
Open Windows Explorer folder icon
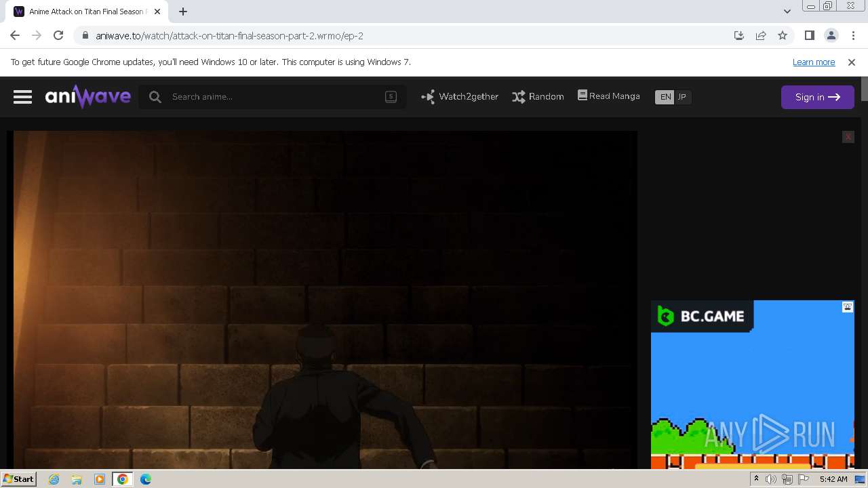[x=77, y=479]
